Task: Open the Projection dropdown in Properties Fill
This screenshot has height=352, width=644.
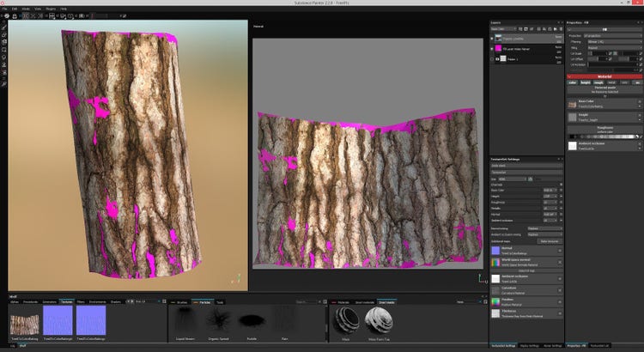Action: click(610, 34)
